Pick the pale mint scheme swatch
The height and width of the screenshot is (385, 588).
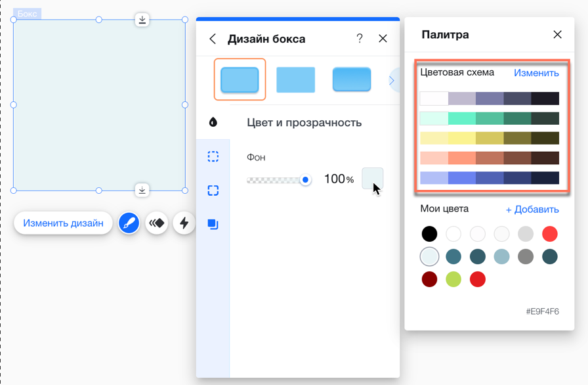coord(434,118)
